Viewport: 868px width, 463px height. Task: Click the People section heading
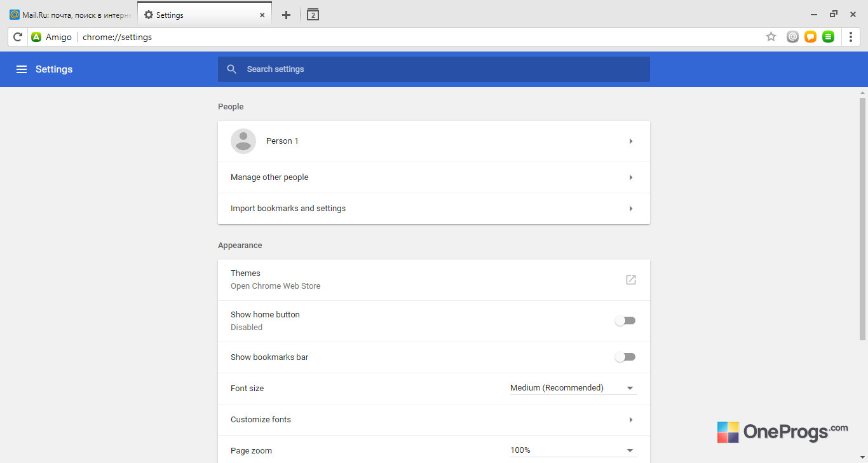(x=231, y=107)
